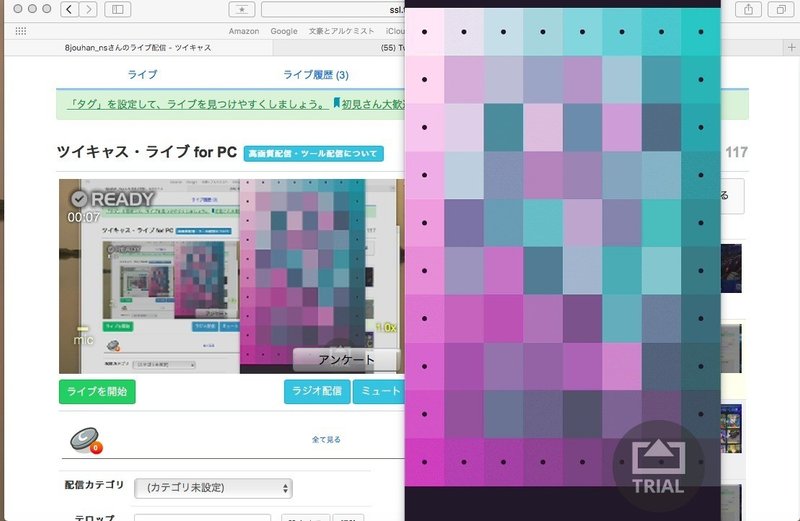800x521 pixels.
Task: Click the 1.0x zoom label in preview
Action: tap(386, 327)
